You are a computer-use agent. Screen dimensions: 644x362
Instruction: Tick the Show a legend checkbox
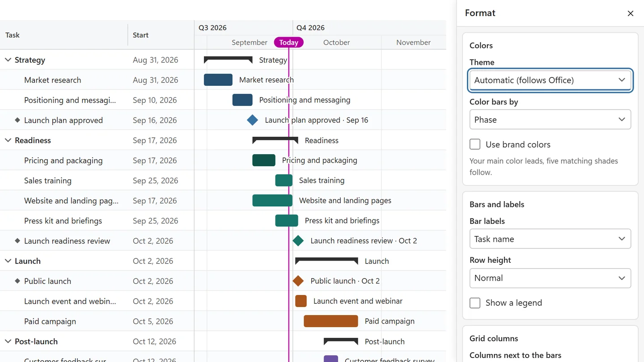click(x=475, y=303)
